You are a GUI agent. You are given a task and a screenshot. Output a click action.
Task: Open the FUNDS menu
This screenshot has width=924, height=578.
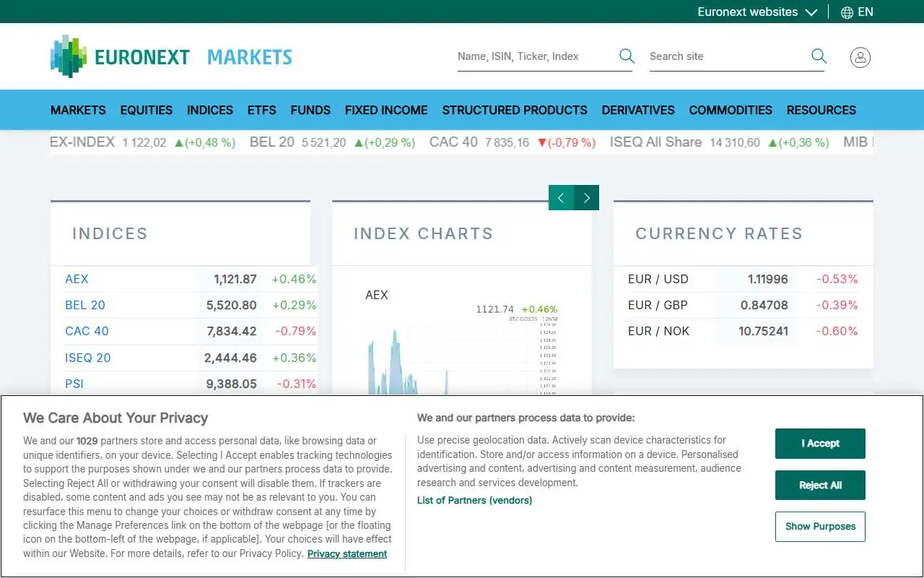tap(310, 110)
